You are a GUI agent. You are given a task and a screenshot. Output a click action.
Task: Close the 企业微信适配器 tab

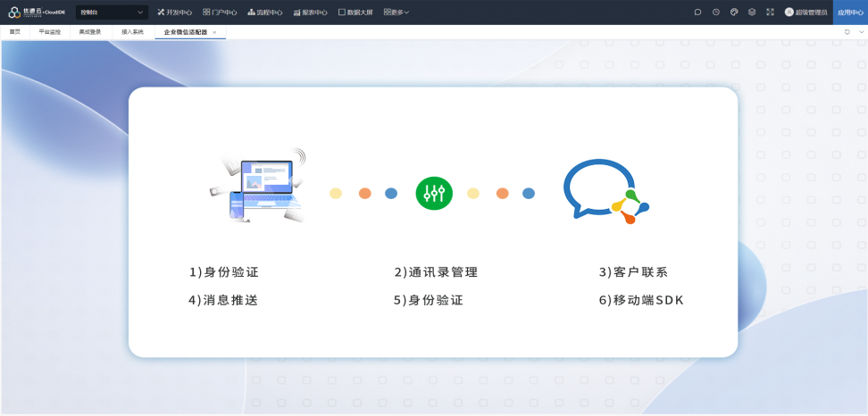tap(215, 33)
